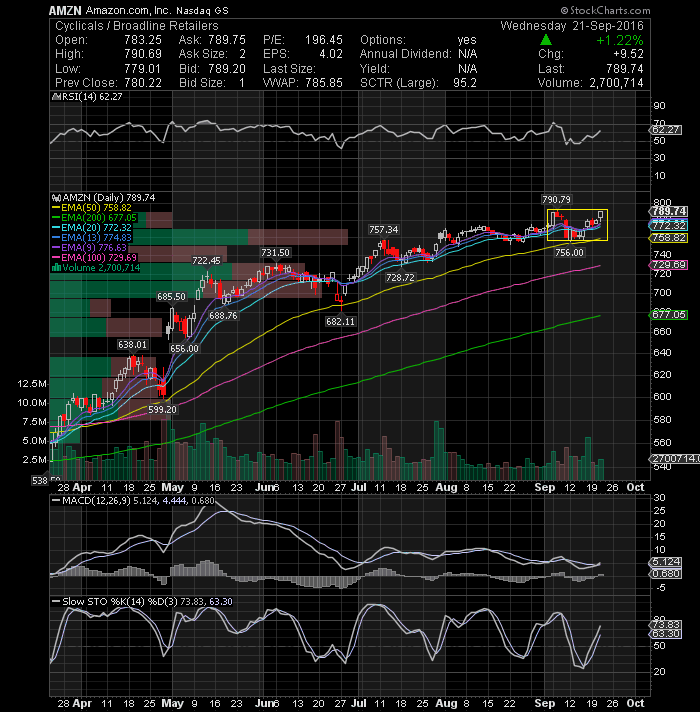Click the volume bars icon in the legend
This screenshot has width=700, height=712.
tap(56, 268)
